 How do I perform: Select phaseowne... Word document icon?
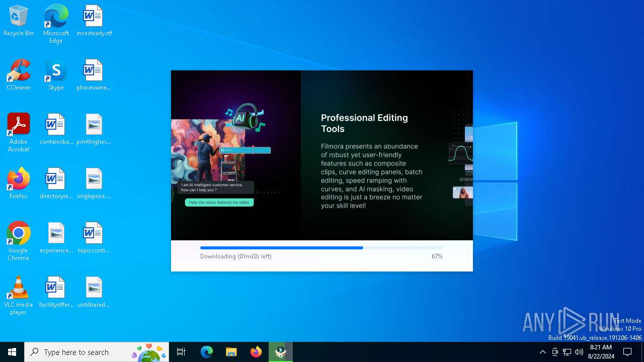click(x=94, y=75)
